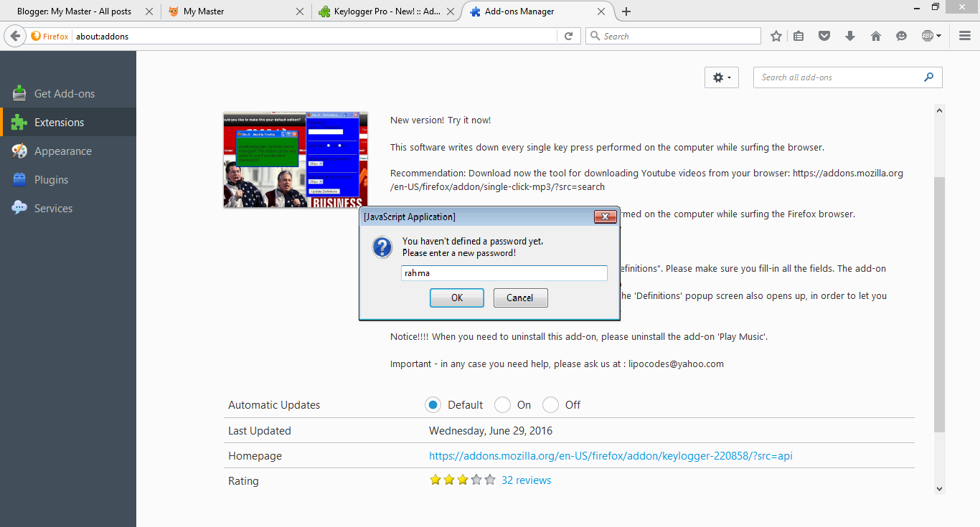The image size is (980, 527).
Task: Close the JavaScript Application dialog
Action: click(x=606, y=217)
